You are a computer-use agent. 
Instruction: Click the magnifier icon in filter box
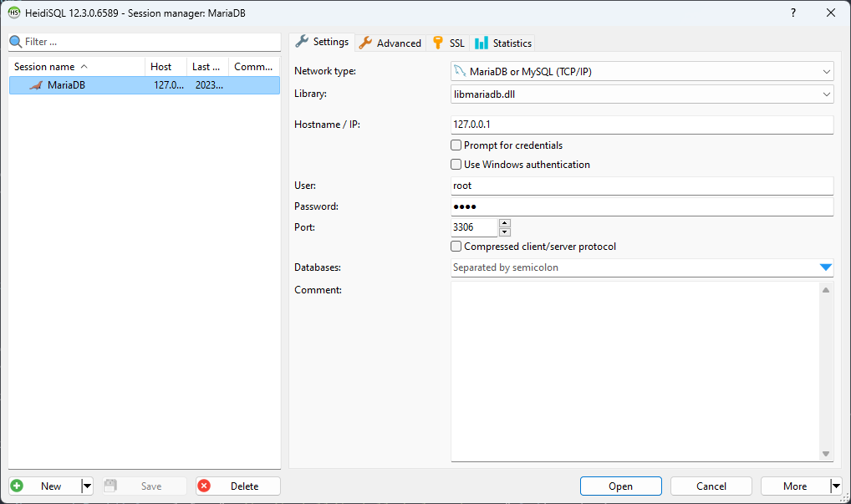tap(16, 42)
